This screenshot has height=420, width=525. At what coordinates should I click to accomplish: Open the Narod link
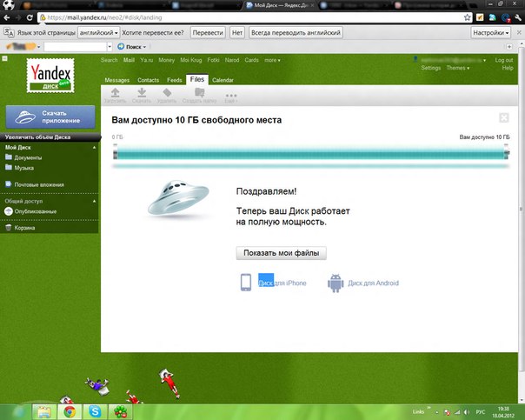point(232,60)
